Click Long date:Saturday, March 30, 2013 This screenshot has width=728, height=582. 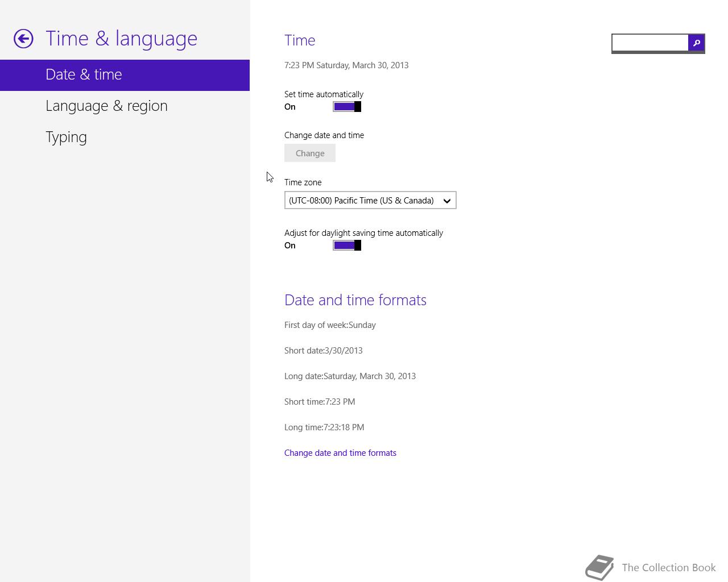pyautogui.click(x=350, y=376)
